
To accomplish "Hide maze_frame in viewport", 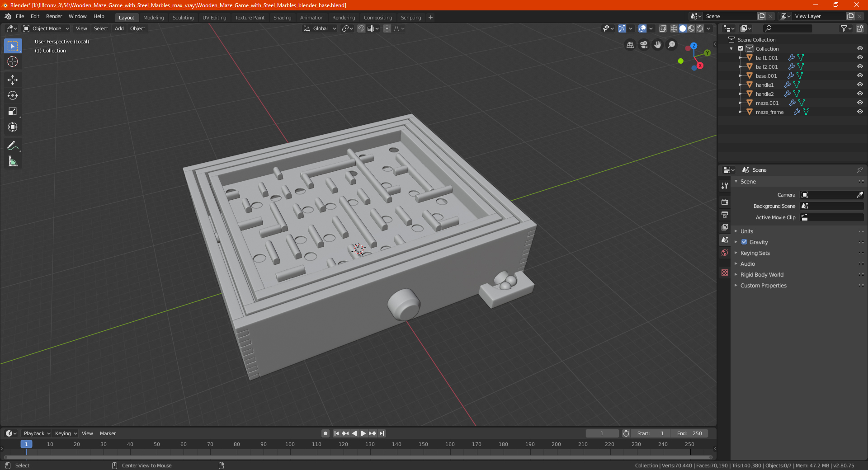I will point(860,112).
